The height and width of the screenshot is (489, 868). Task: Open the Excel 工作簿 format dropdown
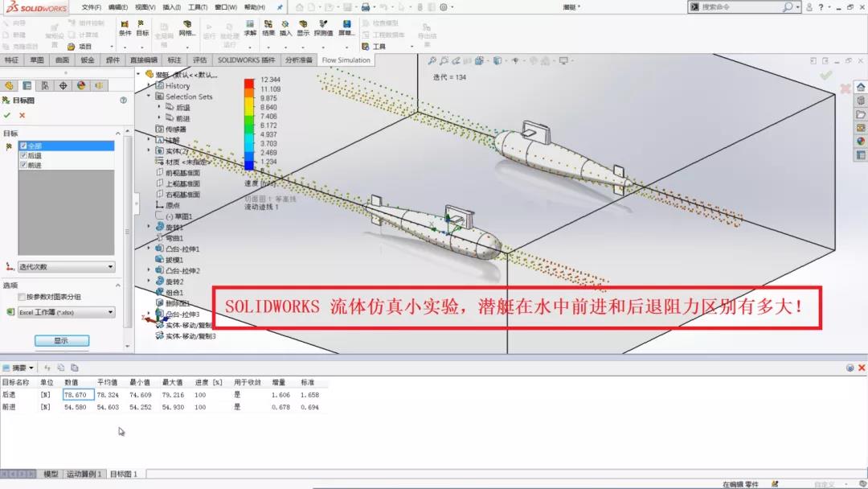[x=66, y=312]
